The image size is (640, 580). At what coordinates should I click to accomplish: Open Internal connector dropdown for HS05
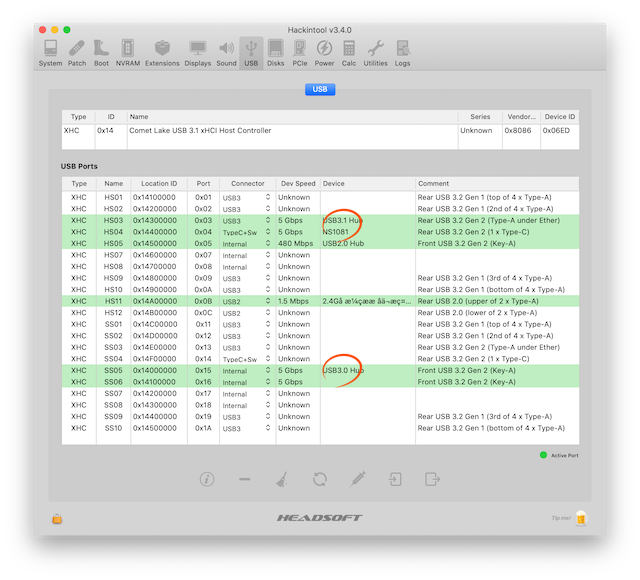point(247,244)
